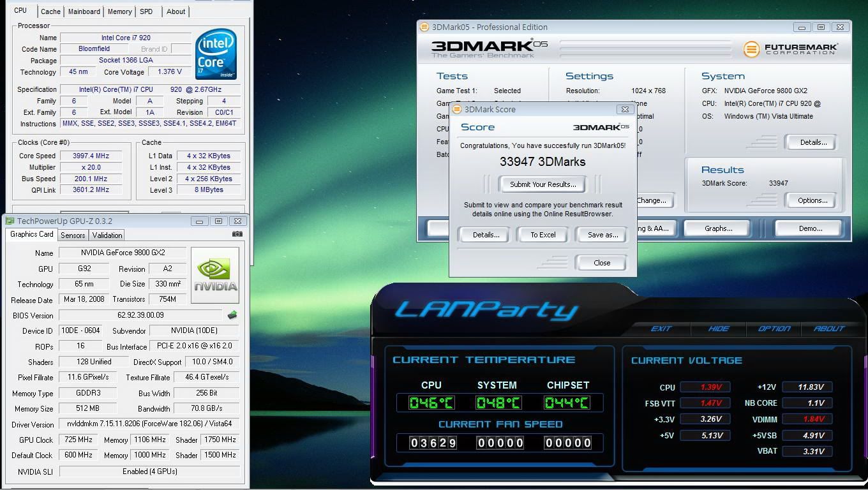Click the CPU name field Intel Core i7 920
The width and height of the screenshot is (868, 490).
click(x=126, y=38)
